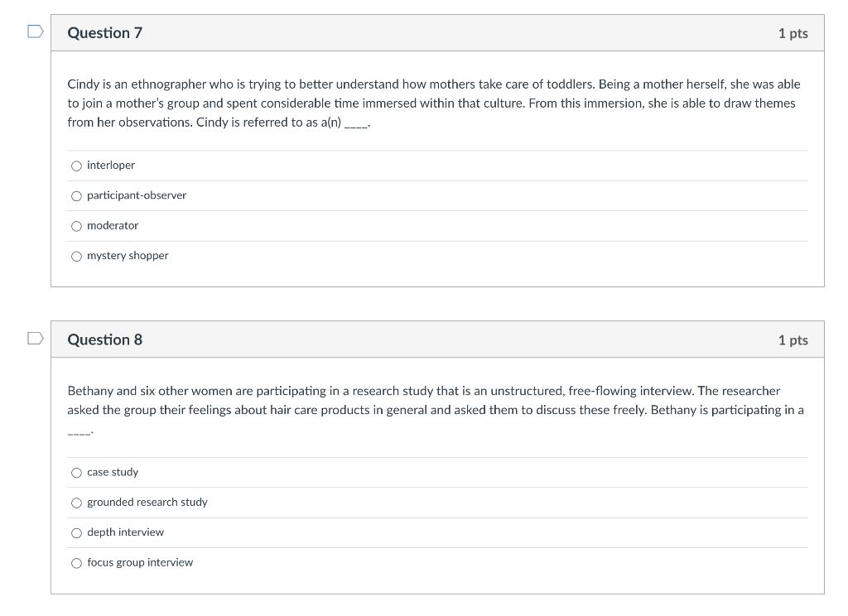Pick focus group interview as the answer
The height and width of the screenshot is (616, 848).
[x=76, y=562]
